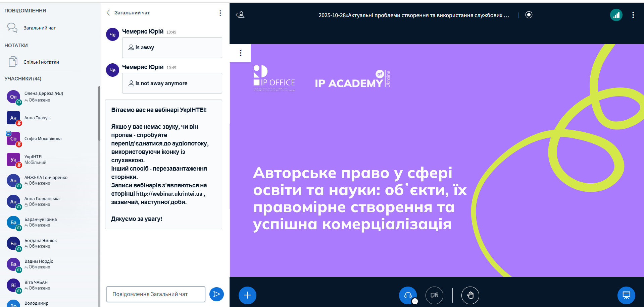
Task: Click the send message button
Action: 216,294
